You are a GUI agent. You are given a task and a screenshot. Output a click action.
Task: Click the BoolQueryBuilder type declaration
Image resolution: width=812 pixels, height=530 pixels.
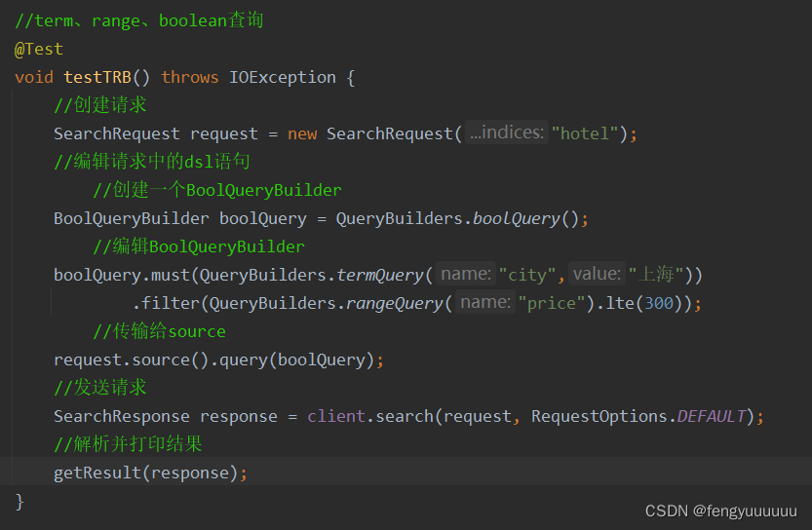(x=132, y=218)
